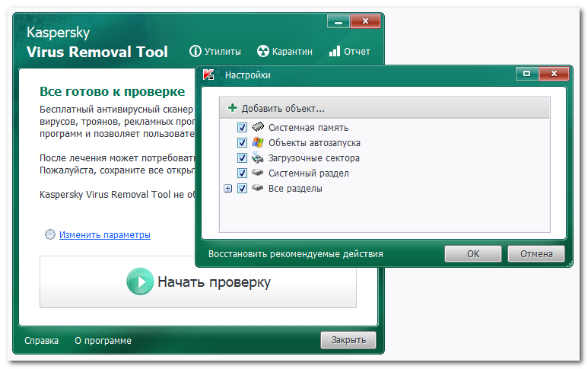Click the drive icon next to Системный раздел
Screen dimensions: 588x369
click(x=258, y=173)
